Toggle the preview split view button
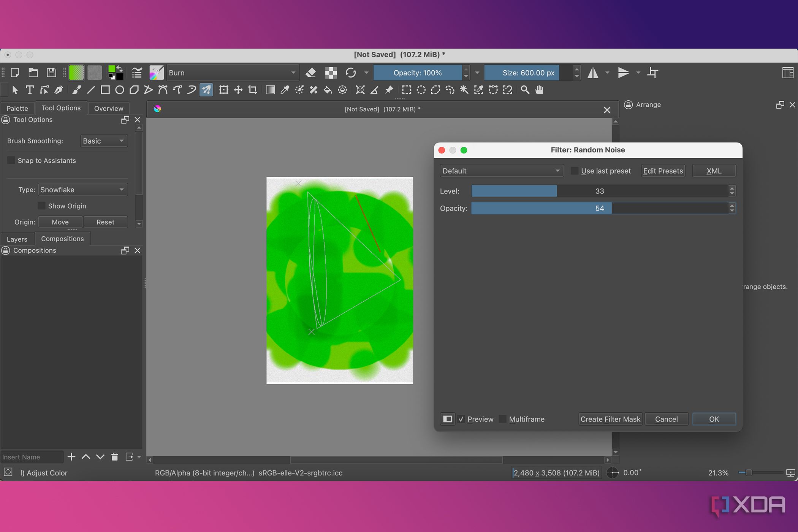Viewport: 798px width, 532px height. tap(448, 419)
